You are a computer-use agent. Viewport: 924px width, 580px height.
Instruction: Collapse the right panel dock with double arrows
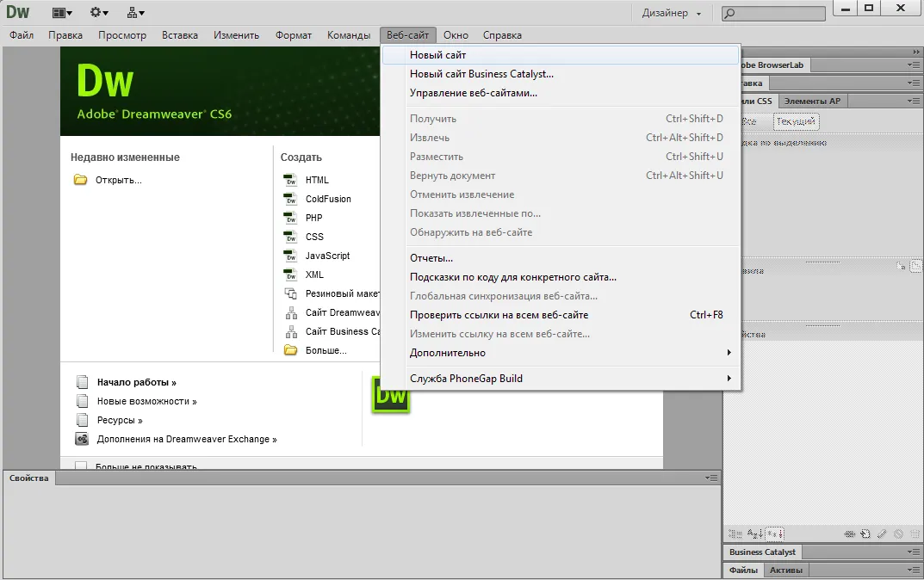click(x=915, y=52)
